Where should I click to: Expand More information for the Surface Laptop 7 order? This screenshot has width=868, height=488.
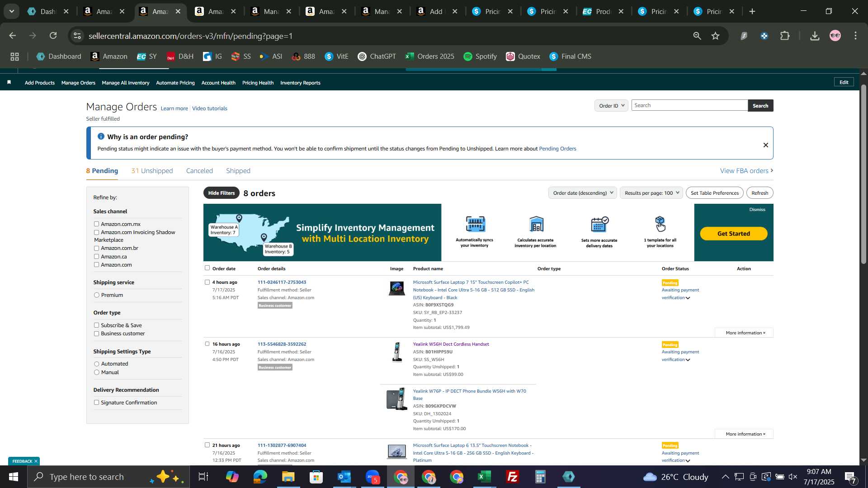tap(745, 333)
